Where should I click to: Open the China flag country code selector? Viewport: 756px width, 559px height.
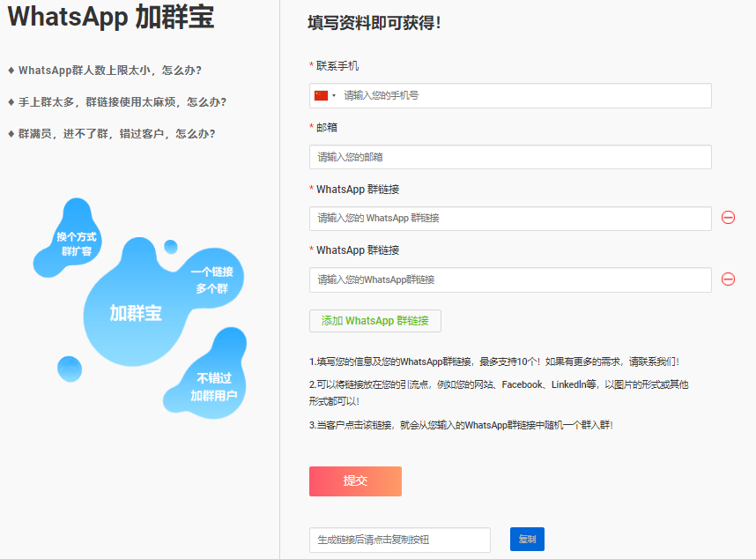click(324, 95)
